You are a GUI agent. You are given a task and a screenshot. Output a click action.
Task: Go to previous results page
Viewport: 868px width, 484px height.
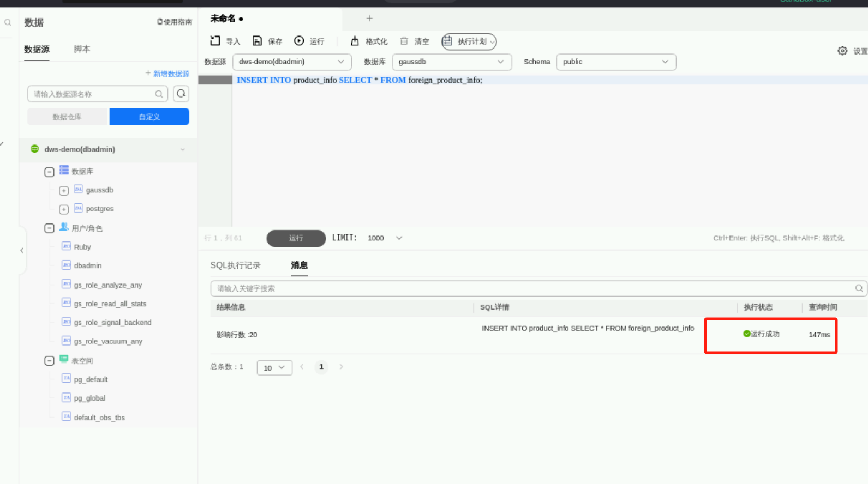pyautogui.click(x=302, y=367)
